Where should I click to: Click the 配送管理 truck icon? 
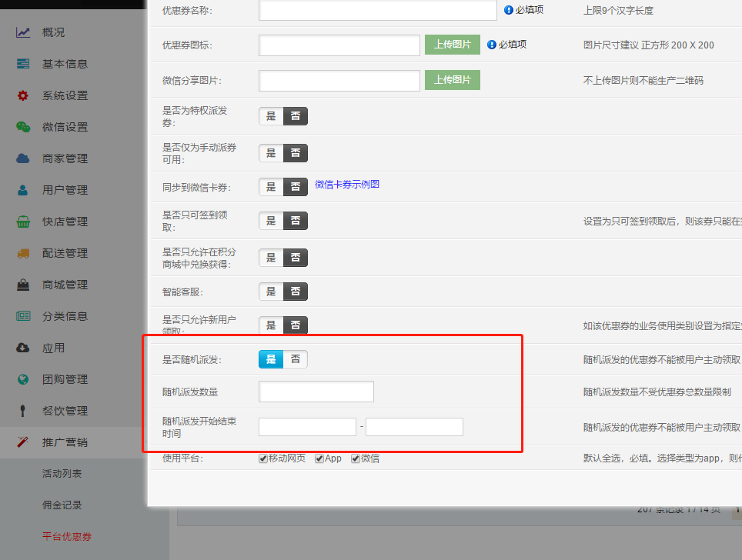[x=23, y=254]
